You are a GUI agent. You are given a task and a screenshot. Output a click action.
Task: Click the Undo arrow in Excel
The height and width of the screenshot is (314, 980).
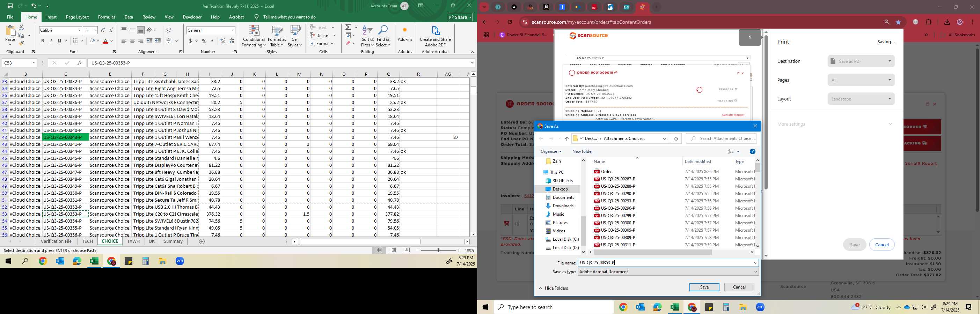(x=34, y=6)
